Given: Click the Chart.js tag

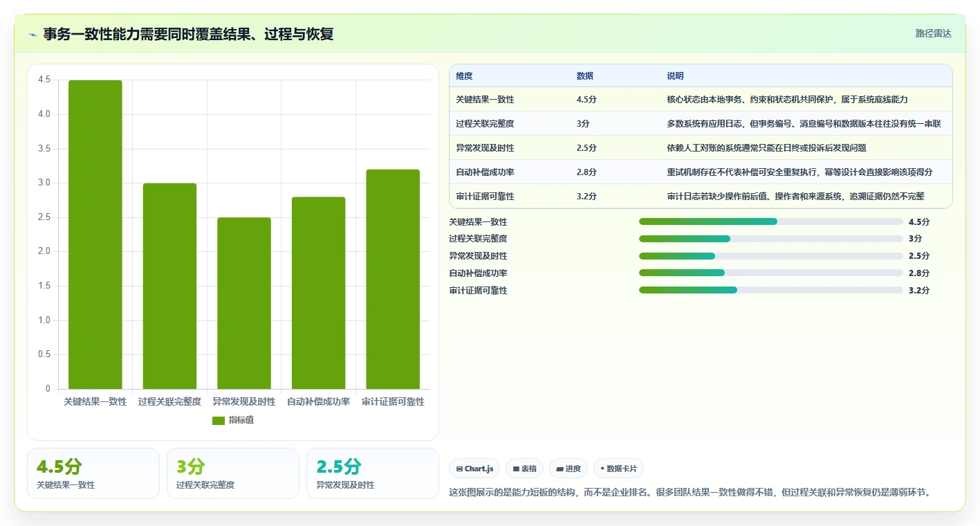Looking at the screenshot, I should tap(474, 469).
